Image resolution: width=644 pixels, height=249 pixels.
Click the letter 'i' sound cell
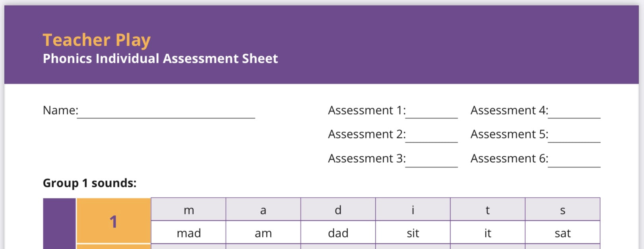coord(413,210)
